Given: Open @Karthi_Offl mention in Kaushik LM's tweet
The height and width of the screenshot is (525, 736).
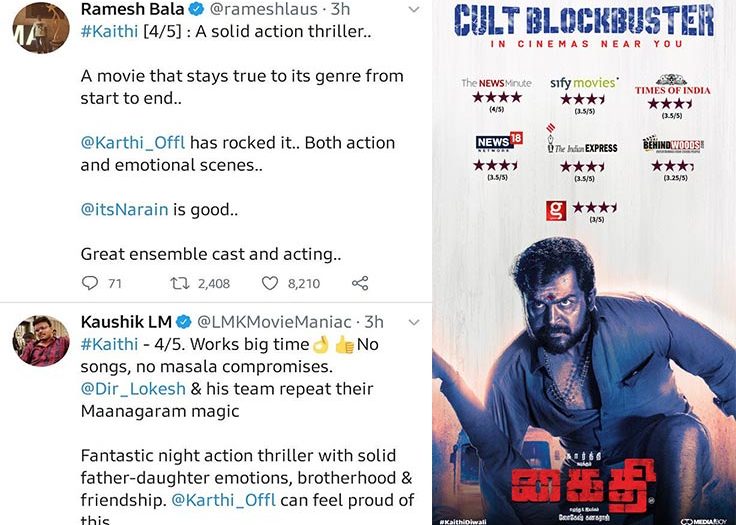Looking at the screenshot, I should click(x=223, y=500).
